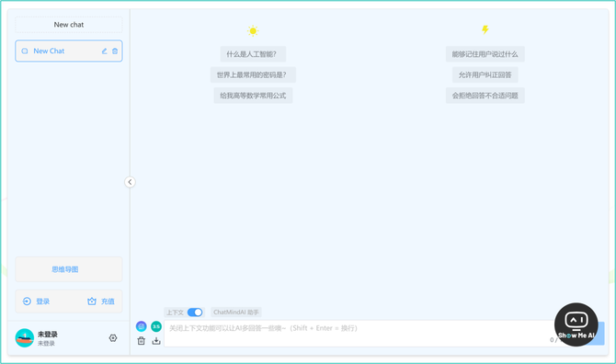Screen dimensions: 616x364
Task: Click the ChatMindAI 助手 tag
Action: pyautogui.click(x=236, y=313)
